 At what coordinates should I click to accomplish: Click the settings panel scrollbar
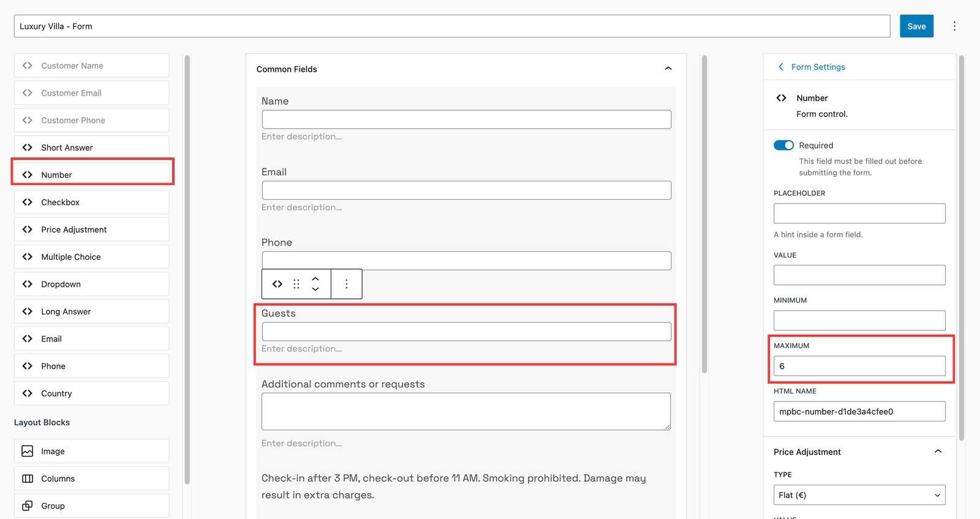pyautogui.click(x=961, y=248)
